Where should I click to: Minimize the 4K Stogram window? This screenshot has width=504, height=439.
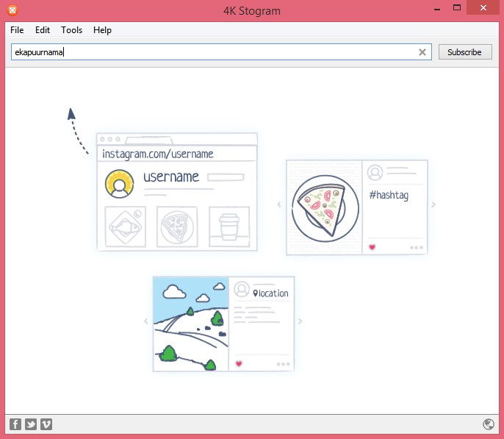437,9
